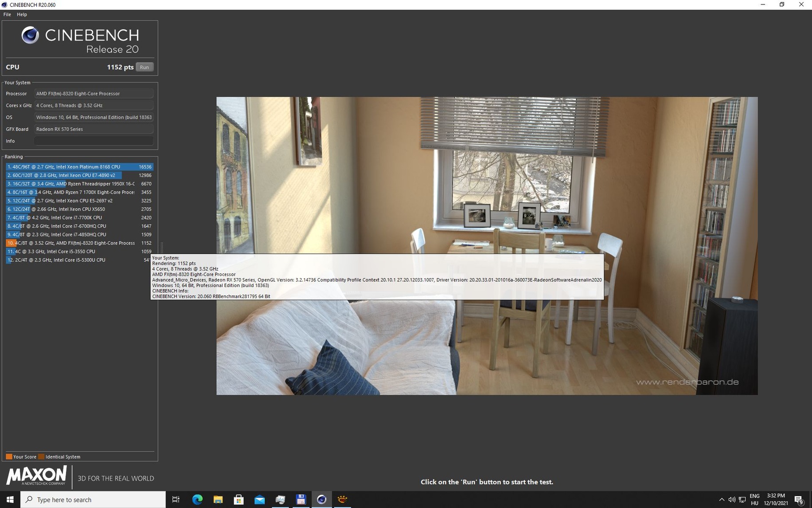The image size is (812, 508).
Task: Click the Cores x GHz value field
Action: (94, 106)
